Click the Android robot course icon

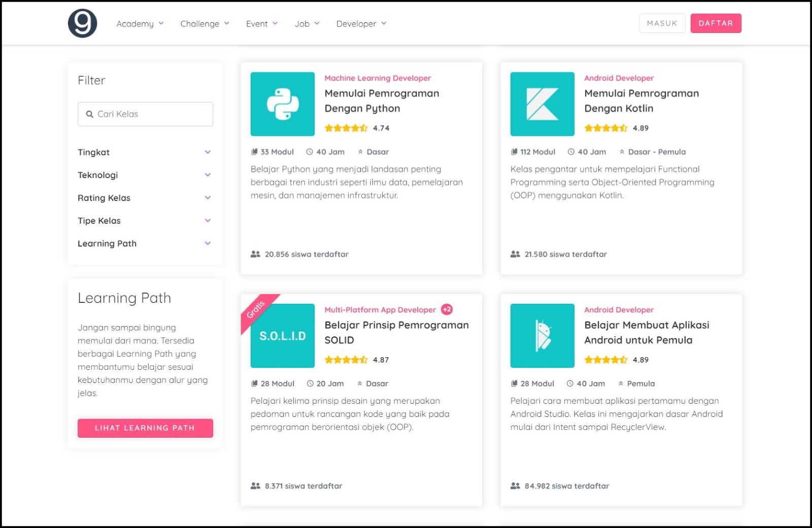click(x=542, y=336)
